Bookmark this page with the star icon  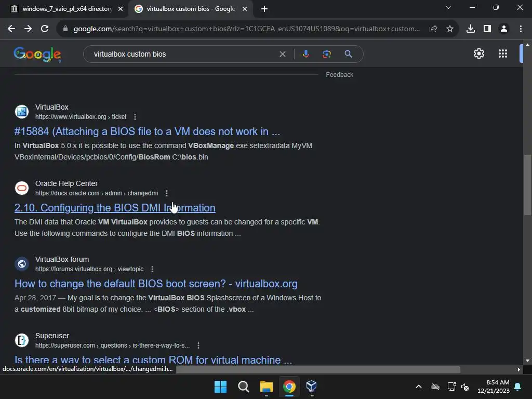point(450,29)
